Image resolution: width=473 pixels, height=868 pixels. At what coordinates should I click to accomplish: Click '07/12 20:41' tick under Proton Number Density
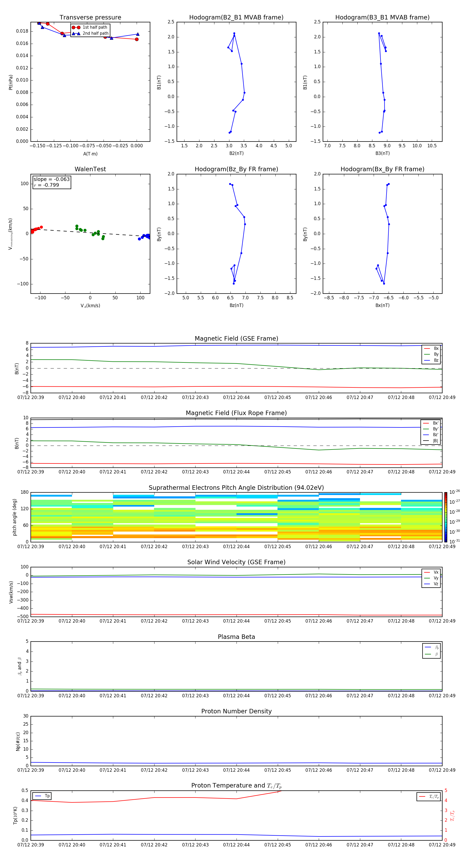click(x=113, y=770)
